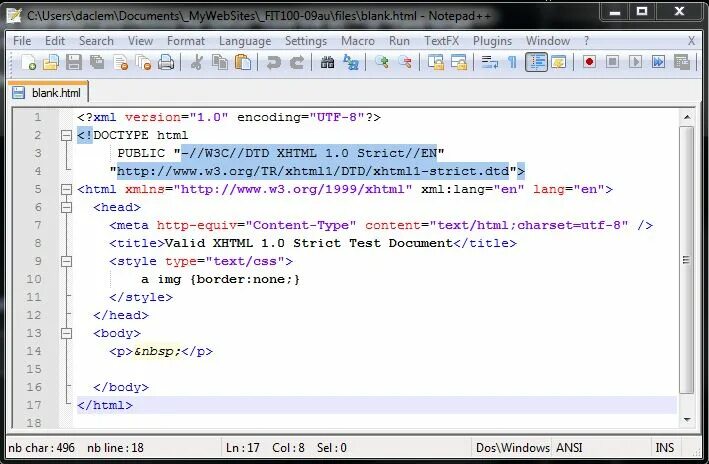Click the editor scrollbar down arrow
This screenshot has width=709, height=464.
687,420
